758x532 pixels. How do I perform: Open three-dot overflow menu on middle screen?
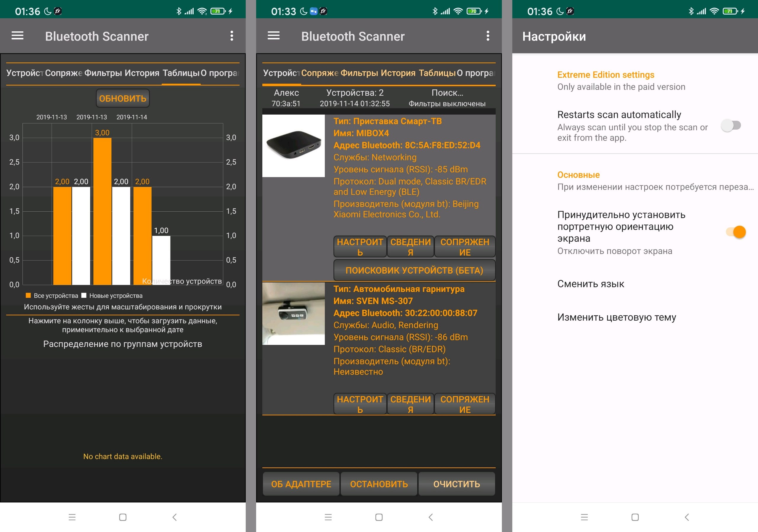(488, 36)
